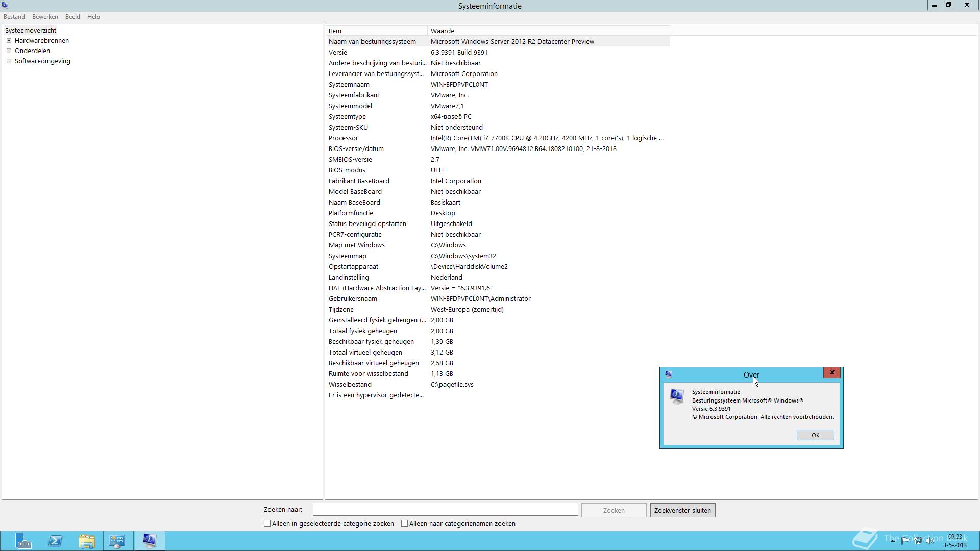
Task: Minimize the Systeeminformatie window
Action: (934, 5)
